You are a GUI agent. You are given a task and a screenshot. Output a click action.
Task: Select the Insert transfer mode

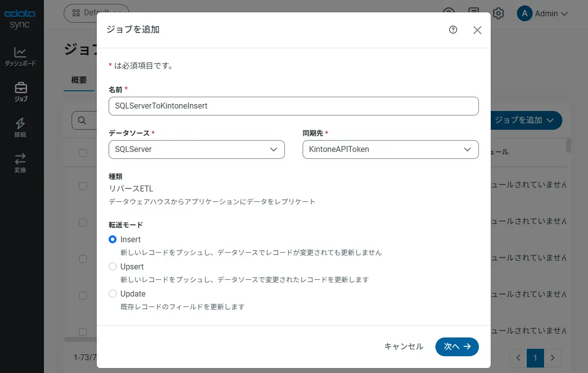113,239
